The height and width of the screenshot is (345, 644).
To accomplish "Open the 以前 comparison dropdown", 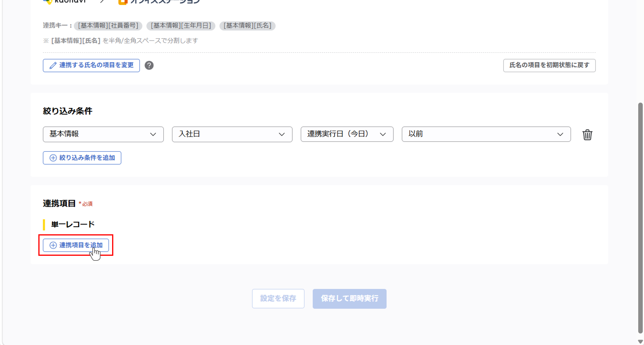I will [x=486, y=134].
